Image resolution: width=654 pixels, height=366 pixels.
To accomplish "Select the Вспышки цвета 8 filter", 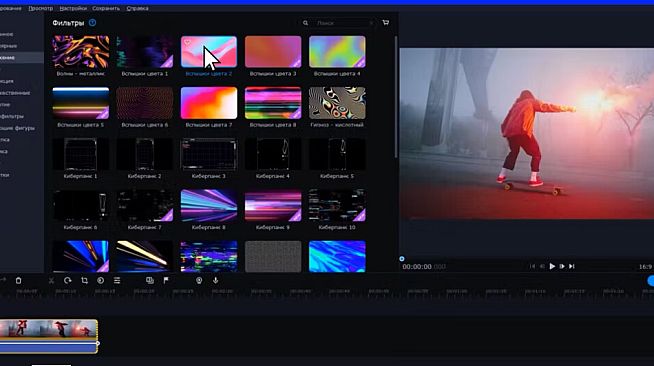I will 273,103.
